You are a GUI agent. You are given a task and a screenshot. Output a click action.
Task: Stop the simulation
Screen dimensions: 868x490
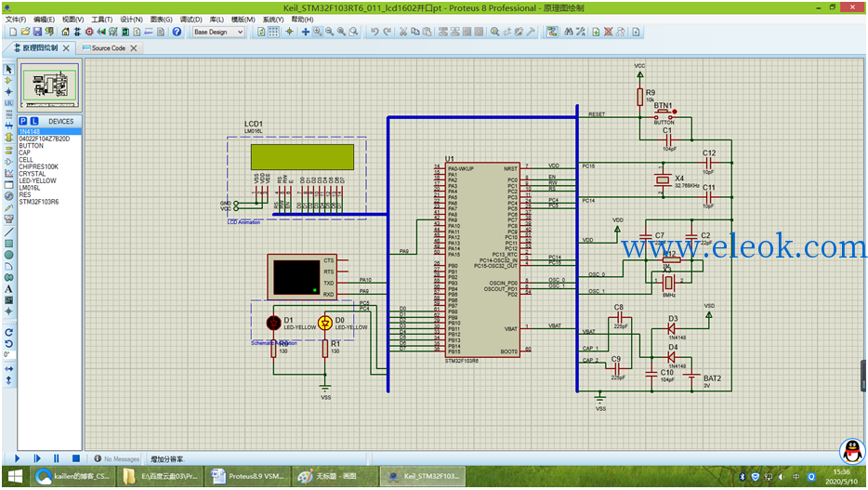[76, 458]
